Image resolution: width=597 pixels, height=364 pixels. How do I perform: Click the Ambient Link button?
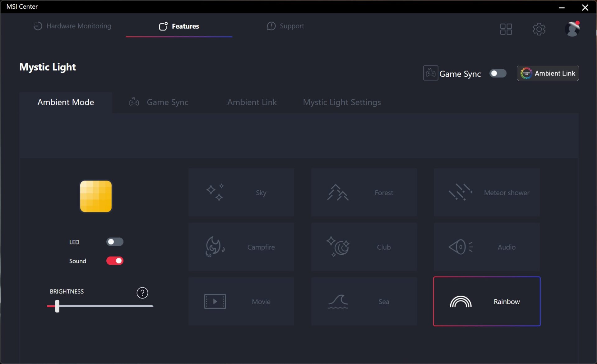tap(548, 73)
